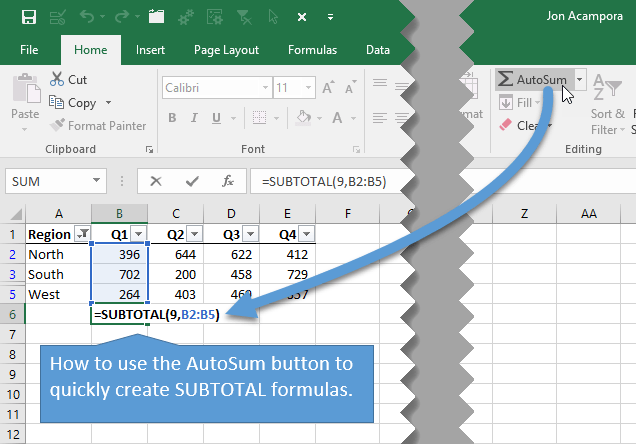Click the Save icon in quick access toolbar
Viewport: 636px width, 444px height.
[28, 17]
